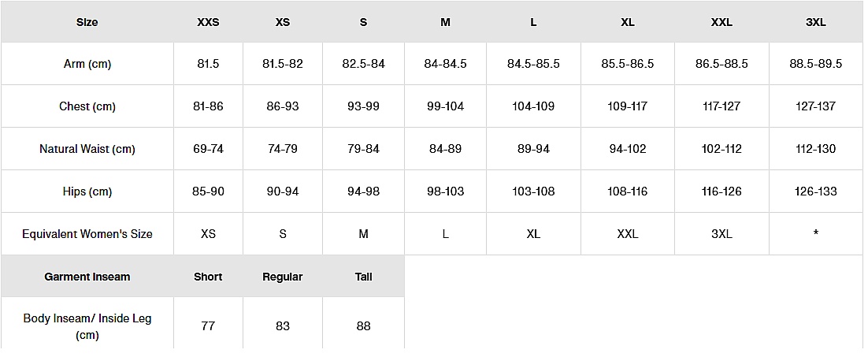Select the Tall inseam column header
Screen dimensions: 868x357
[363, 277]
